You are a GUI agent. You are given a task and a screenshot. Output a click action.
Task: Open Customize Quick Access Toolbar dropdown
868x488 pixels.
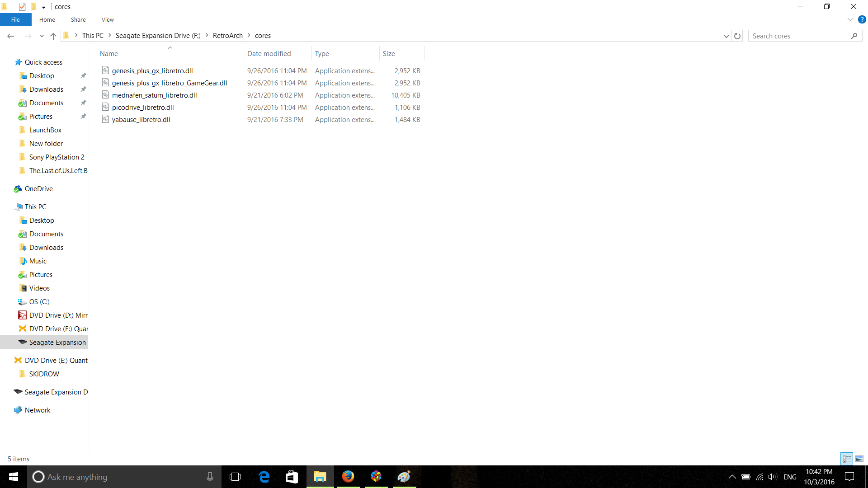coord(43,7)
